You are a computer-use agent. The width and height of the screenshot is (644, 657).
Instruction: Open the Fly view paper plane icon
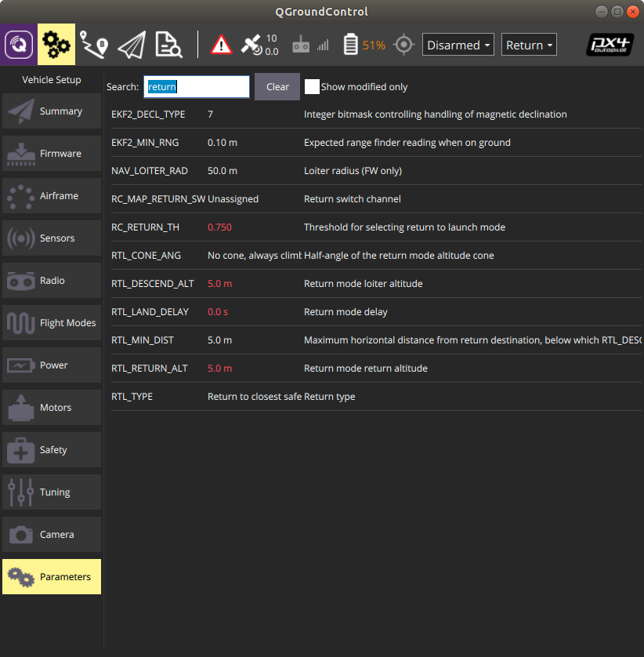pos(132,44)
